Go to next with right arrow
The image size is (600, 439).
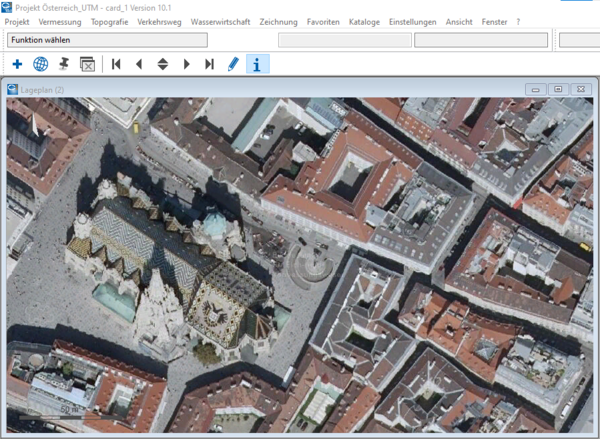(186, 64)
